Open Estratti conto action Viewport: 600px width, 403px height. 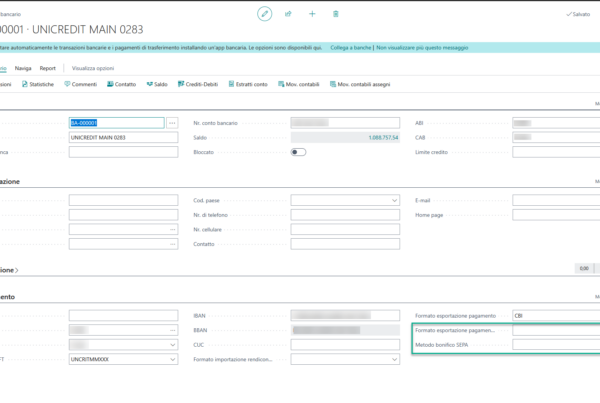(x=248, y=84)
